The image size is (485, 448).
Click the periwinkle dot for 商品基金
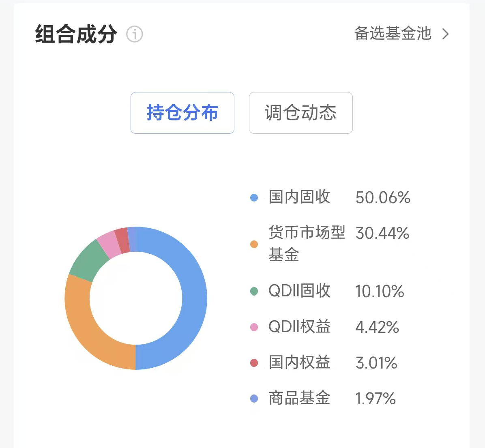[254, 399]
